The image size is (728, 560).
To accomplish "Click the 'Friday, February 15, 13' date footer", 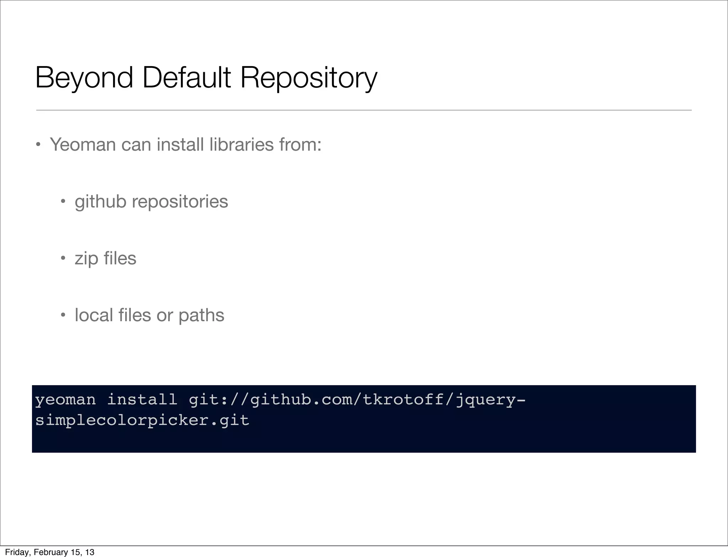I will coord(50,552).
